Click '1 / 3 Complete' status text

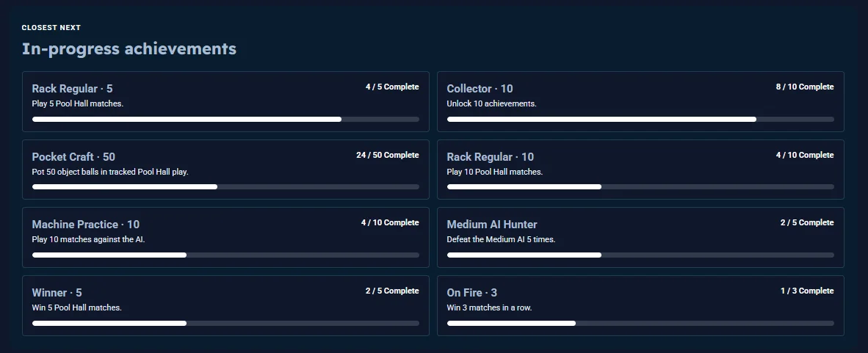807,291
